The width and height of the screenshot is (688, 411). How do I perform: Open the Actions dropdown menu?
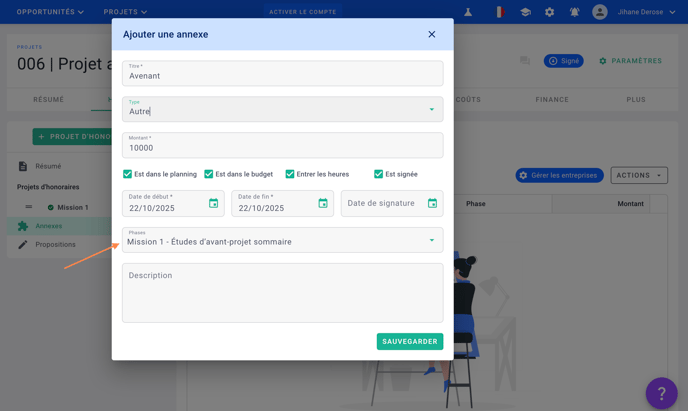(x=639, y=175)
